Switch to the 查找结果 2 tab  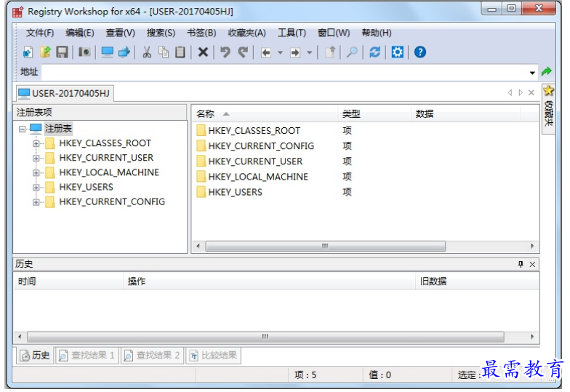pyautogui.click(x=152, y=355)
